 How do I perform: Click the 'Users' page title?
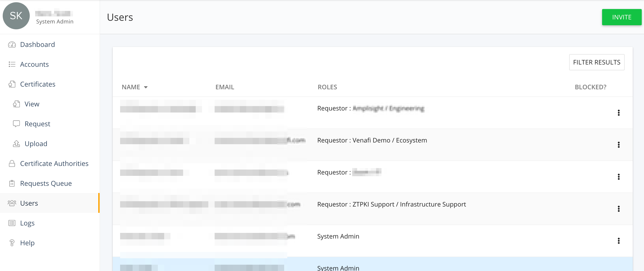click(120, 17)
